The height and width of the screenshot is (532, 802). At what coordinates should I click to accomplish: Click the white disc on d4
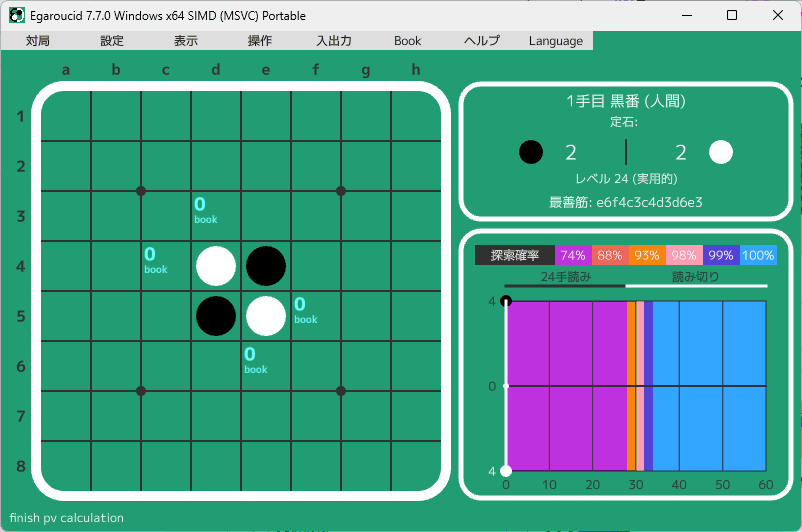pos(216,265)
